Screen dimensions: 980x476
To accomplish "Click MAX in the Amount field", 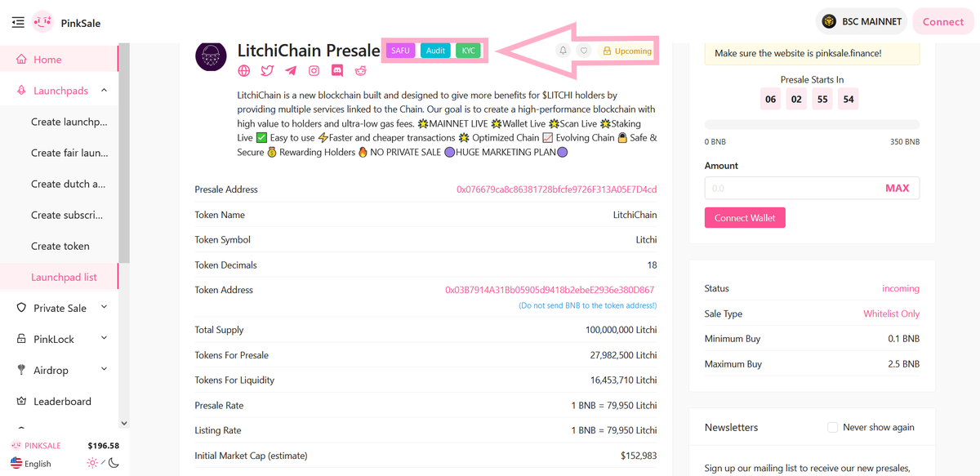I will [x=897, y=188].
